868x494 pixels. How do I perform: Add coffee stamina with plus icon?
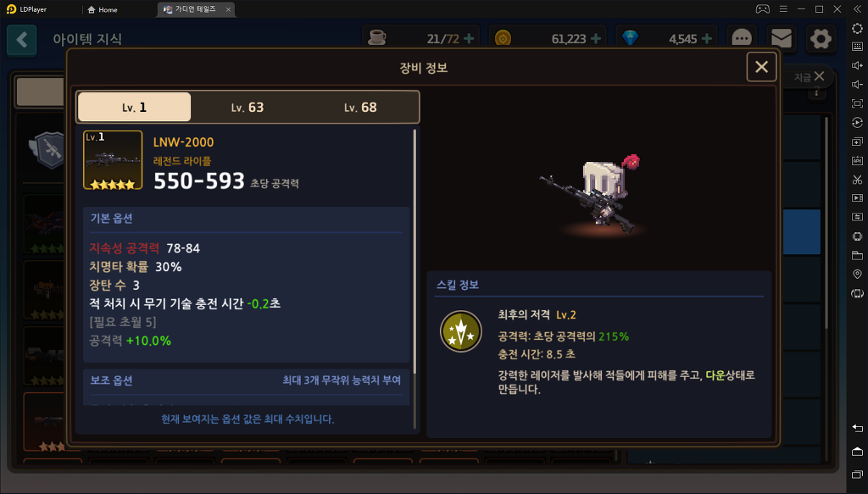click(469, 39)
